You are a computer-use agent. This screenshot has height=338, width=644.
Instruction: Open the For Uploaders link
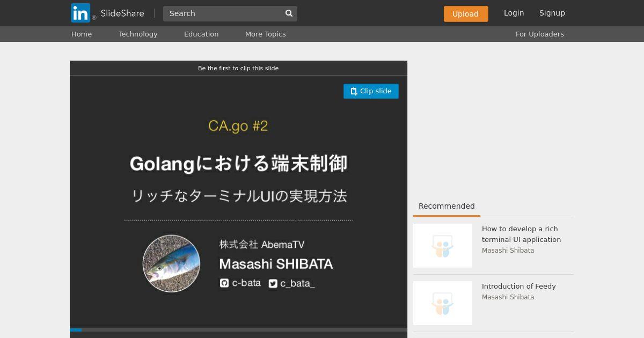pos(539,34)
